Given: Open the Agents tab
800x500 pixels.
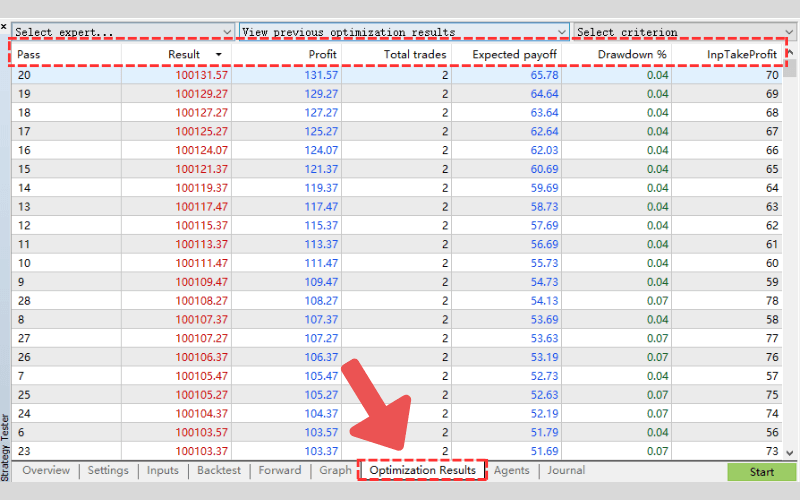Looking at the screenshot, I should 511,470.
